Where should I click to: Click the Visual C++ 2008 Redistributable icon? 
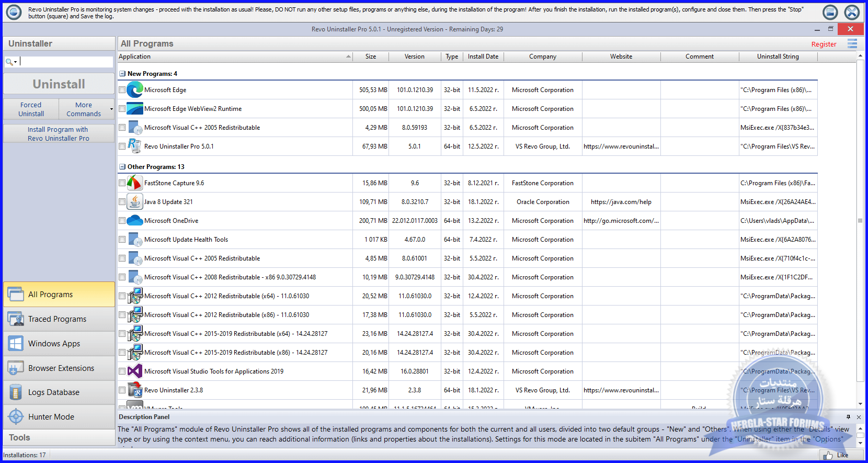[135, 277]
